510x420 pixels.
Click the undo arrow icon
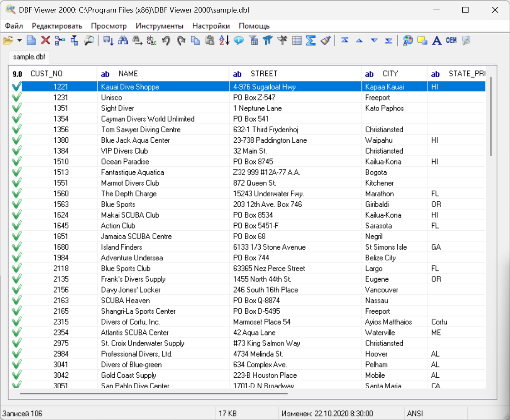click(166, 40)
